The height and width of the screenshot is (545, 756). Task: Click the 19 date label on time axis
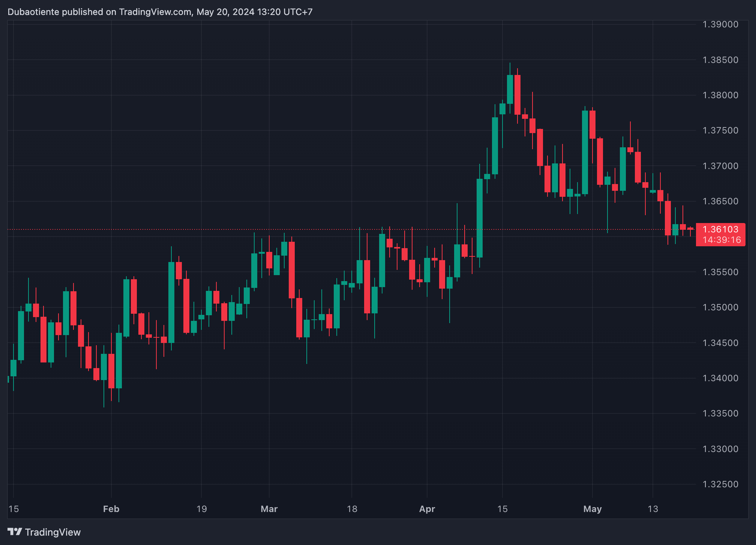click(x=202, y=509)
